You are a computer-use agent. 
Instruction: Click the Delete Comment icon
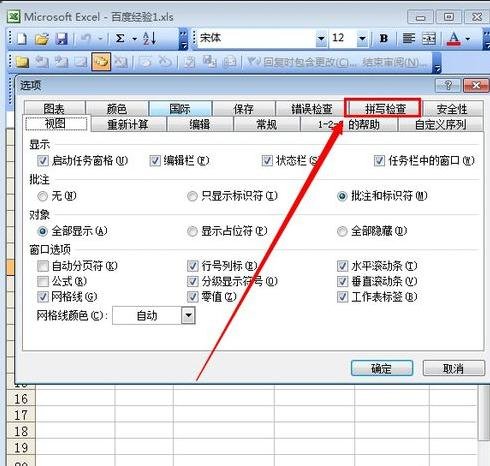120,62
